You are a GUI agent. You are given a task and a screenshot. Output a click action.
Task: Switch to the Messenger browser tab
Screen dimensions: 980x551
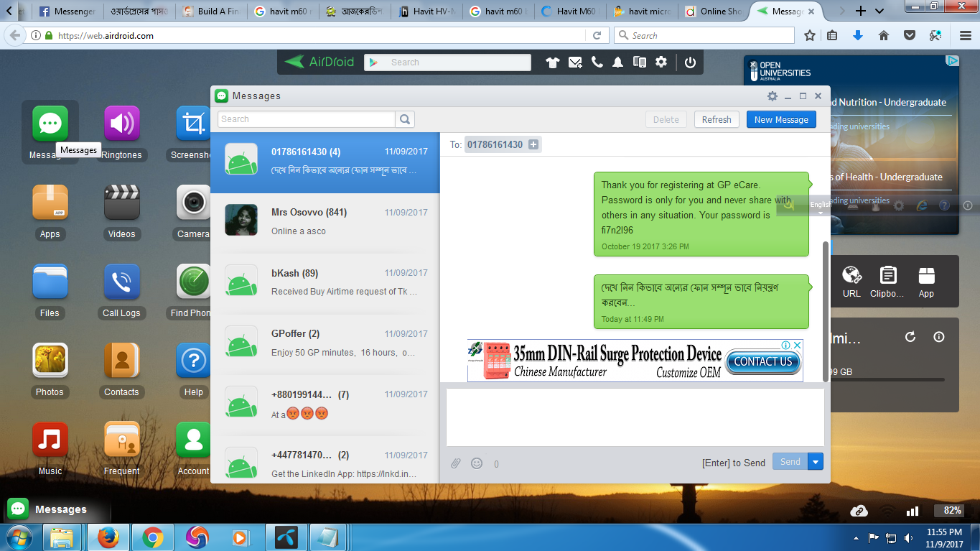67,11
